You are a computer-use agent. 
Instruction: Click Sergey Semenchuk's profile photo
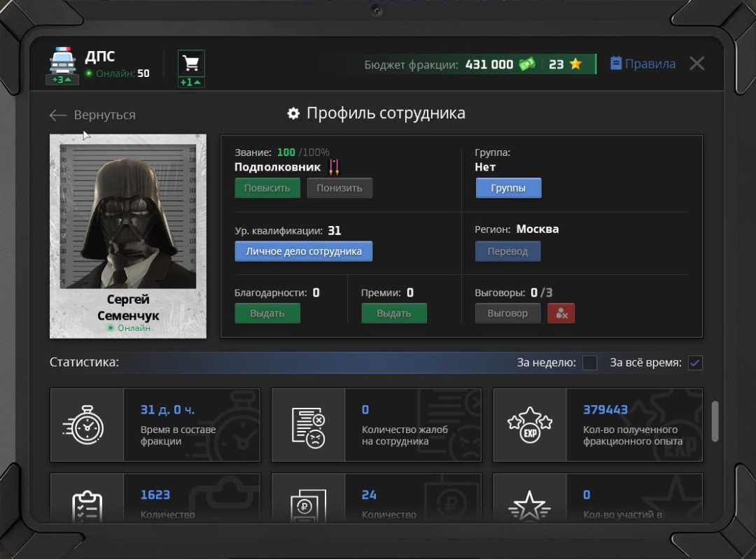(x=128, y=217)
